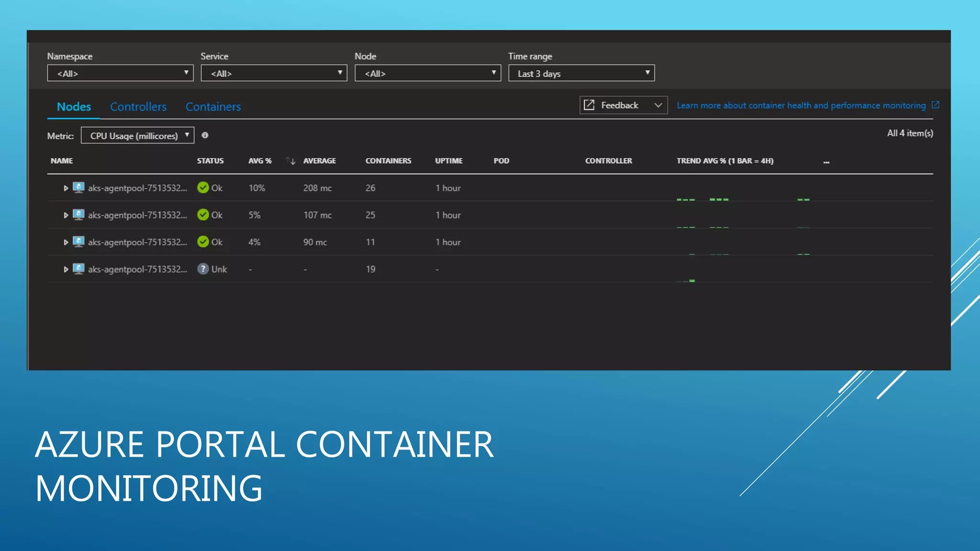Click node icon in the 90 mc row
This screenshot has height=551, width=980.
click(78, 242)
